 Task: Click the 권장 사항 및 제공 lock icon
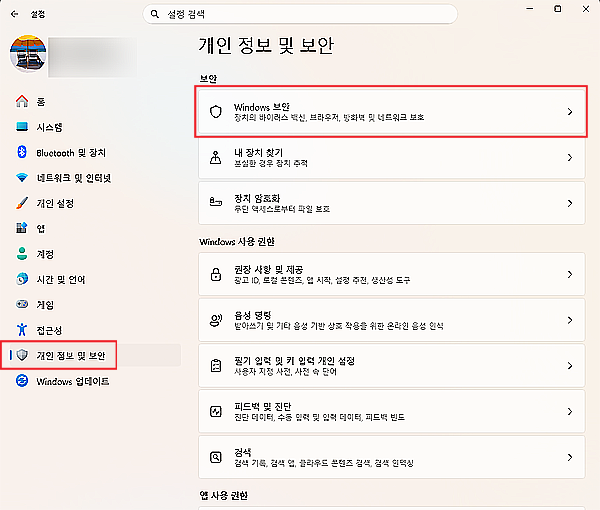point(216,274)
